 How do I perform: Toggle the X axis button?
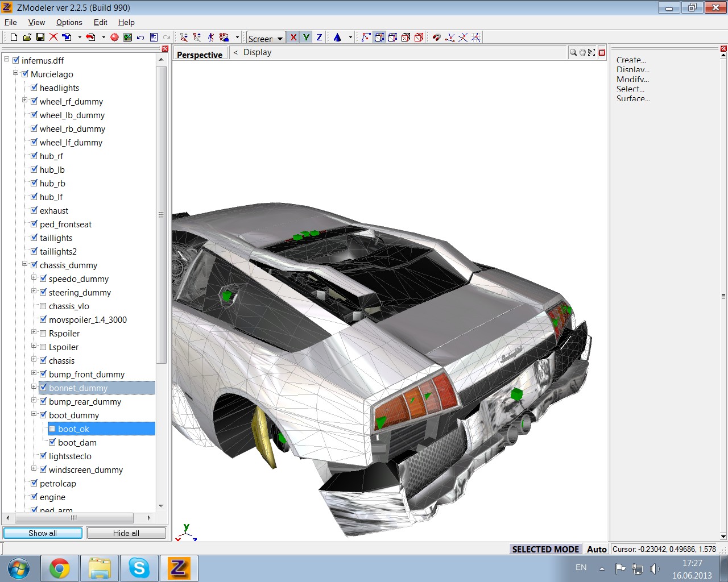click(293, 37)
